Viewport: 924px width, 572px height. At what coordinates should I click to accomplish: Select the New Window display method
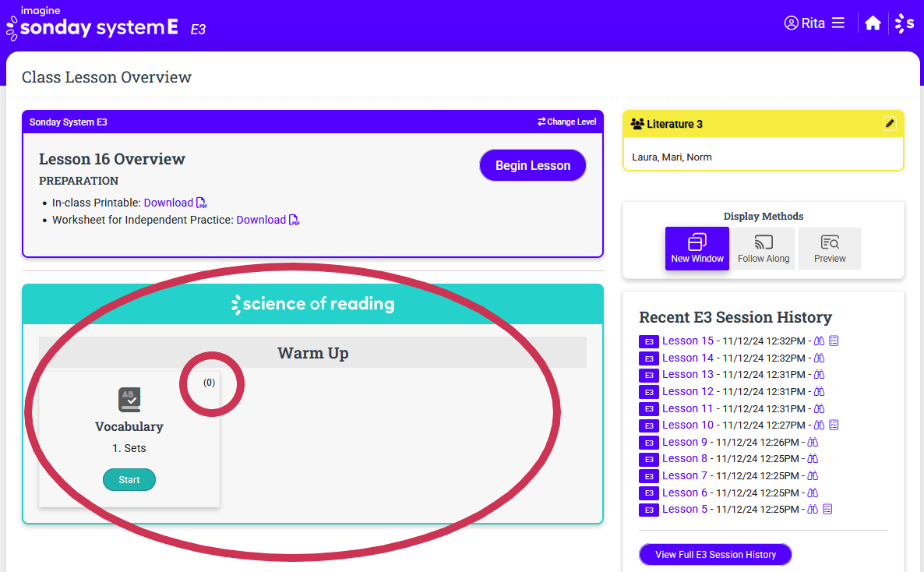[x=697, y=249]
